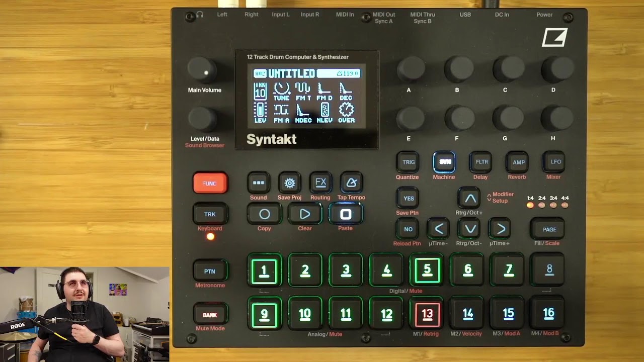Screen dimensions: 644x362
Task: Click the FM T parameter icon on screen
Action: tap(303, 92)
